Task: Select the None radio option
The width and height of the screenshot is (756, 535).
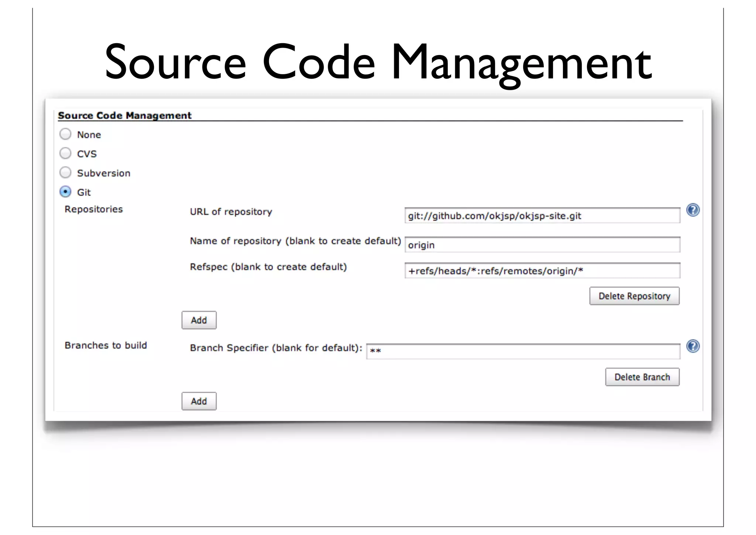Action: [x=65, y=134]
